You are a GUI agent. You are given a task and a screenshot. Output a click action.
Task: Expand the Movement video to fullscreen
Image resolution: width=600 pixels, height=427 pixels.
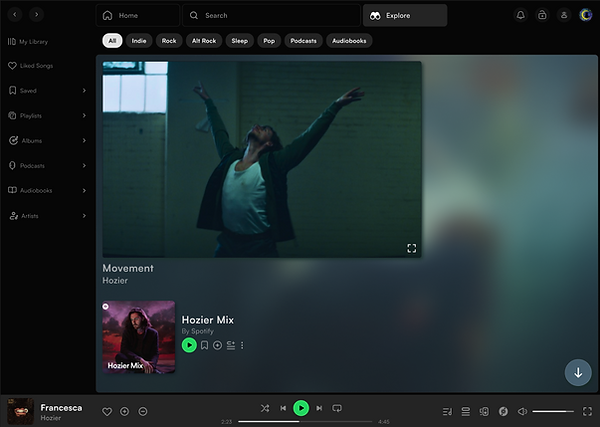point(411,248)
